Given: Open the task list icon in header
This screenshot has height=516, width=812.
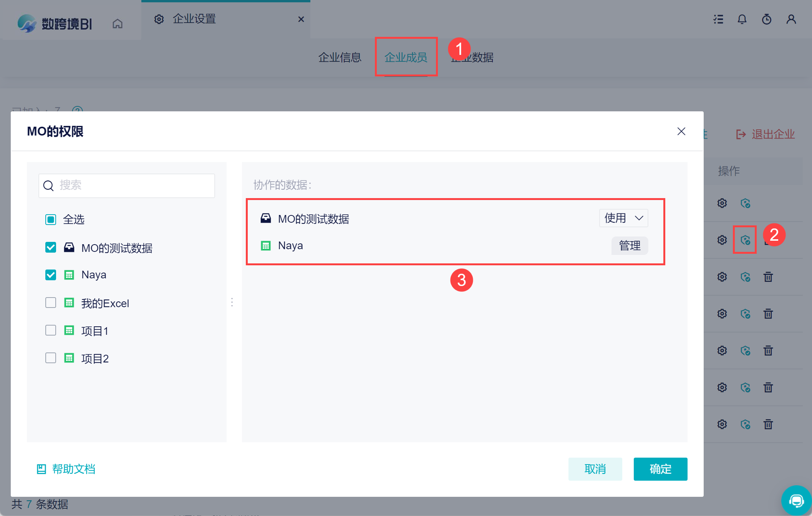Looking at the screenshot, I should pyautogui.click(x=718, y=19).
